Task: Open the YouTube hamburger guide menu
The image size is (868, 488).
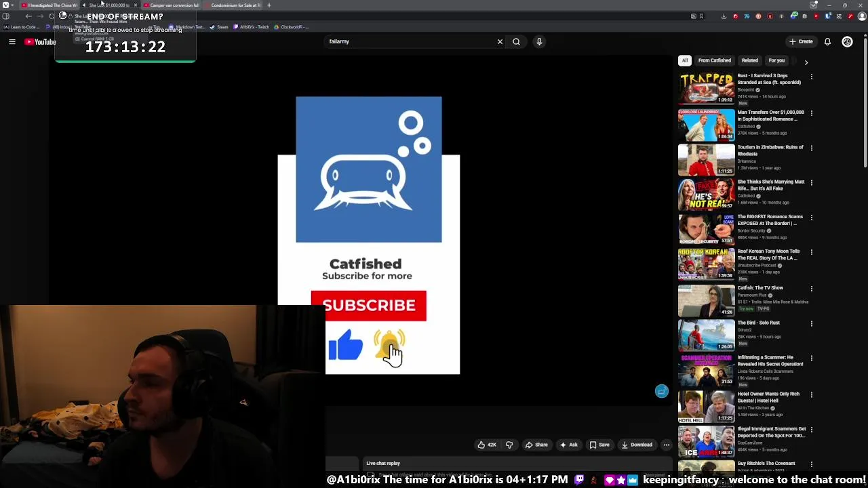Action: (x=12, y=42)
